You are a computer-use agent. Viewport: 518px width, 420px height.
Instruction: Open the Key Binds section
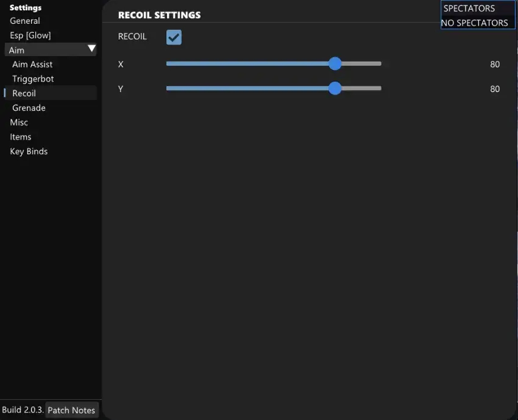pos(29,152)
